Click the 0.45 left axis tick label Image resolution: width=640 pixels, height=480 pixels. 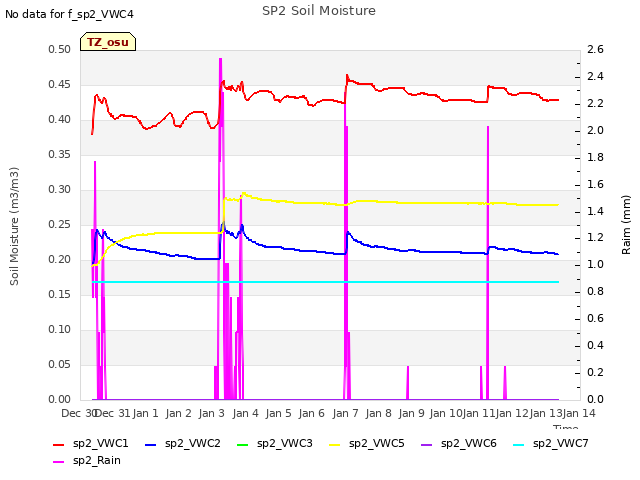(x=60, y=84)
